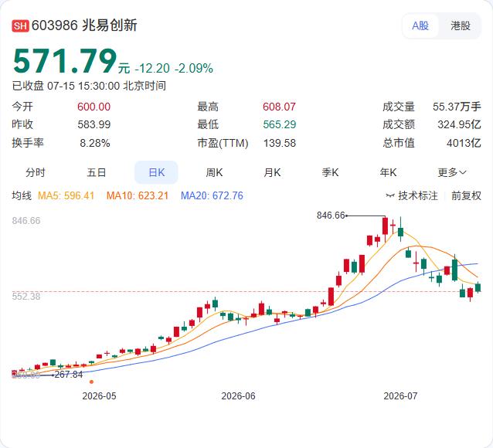Click 最低 value 565.29

tap(280, 124)
